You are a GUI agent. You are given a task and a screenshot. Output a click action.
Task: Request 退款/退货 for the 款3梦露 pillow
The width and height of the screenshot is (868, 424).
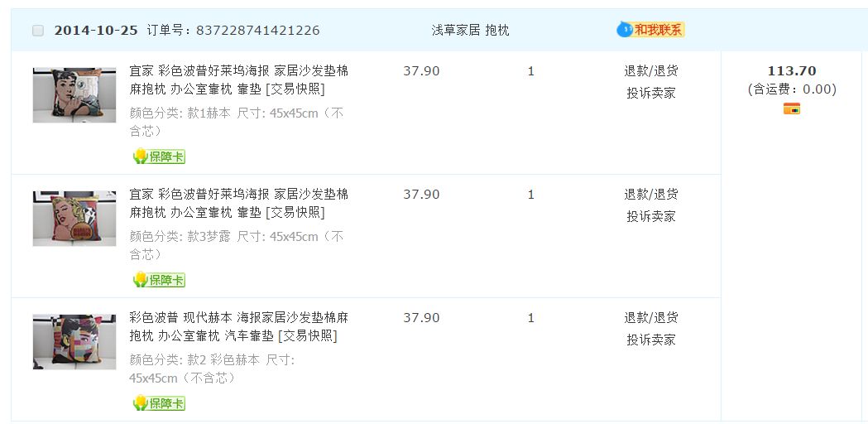point(650,195)
